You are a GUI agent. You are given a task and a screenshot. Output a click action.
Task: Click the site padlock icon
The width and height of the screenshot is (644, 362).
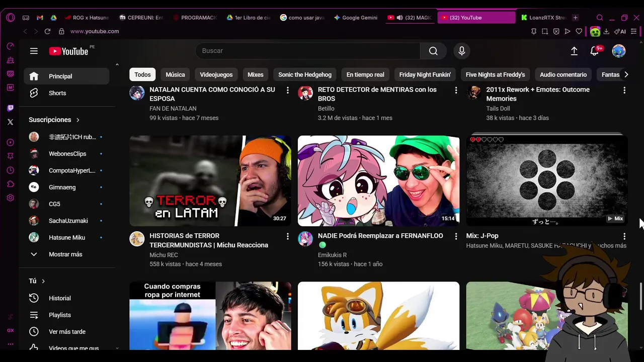(x=61, y=31)
